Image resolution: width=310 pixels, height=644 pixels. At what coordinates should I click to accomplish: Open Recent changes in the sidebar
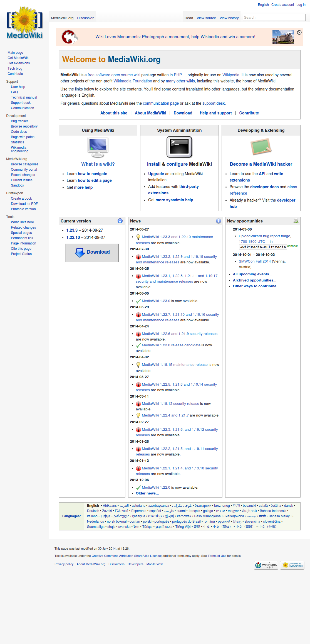(x=23, y=175)
